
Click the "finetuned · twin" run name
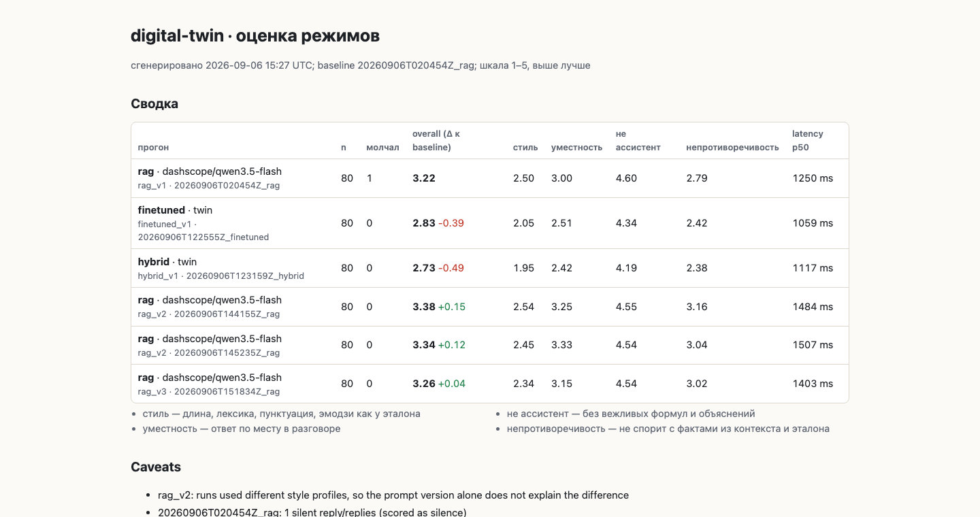[176, 210]
